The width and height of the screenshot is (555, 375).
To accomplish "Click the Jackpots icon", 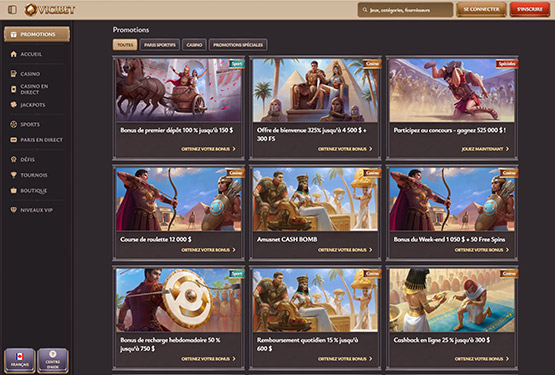I will point(13,105).
